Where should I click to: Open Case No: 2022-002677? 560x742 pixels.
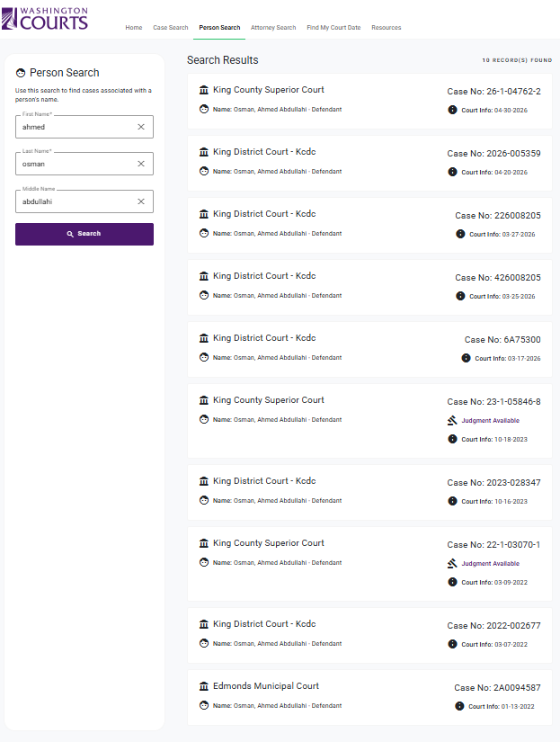(493, 626)
